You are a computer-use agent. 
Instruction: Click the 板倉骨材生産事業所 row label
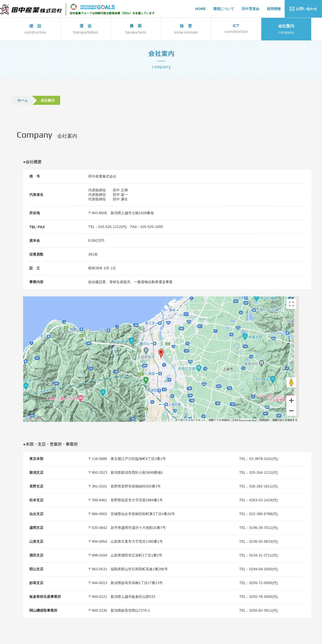click(x=45, y=597)
